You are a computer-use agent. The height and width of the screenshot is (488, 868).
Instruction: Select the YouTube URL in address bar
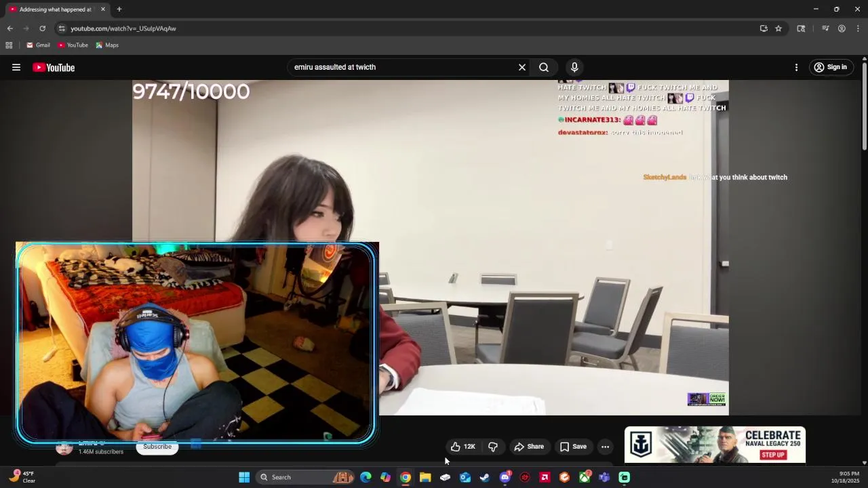point(123,28)
